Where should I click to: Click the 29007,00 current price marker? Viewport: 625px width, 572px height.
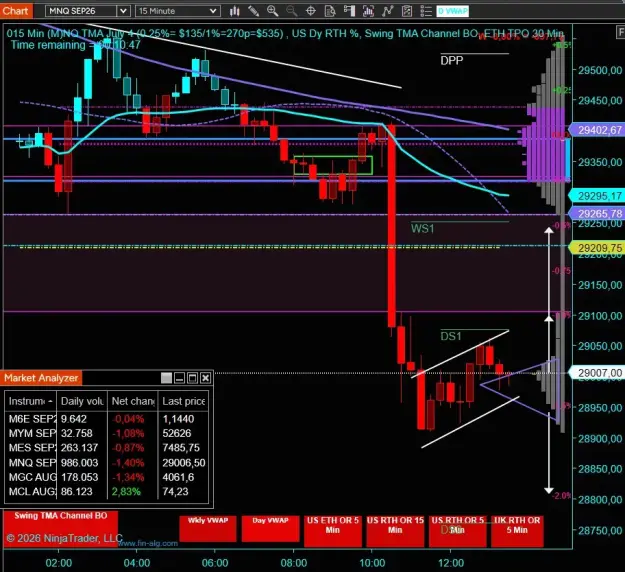tap(597, 373)
